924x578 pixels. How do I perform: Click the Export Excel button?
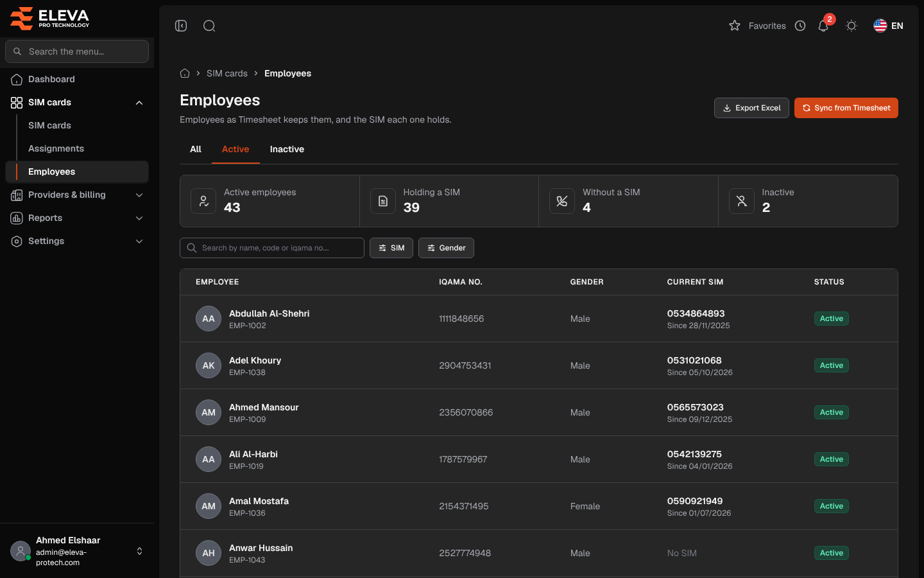(x=751, y=108)
